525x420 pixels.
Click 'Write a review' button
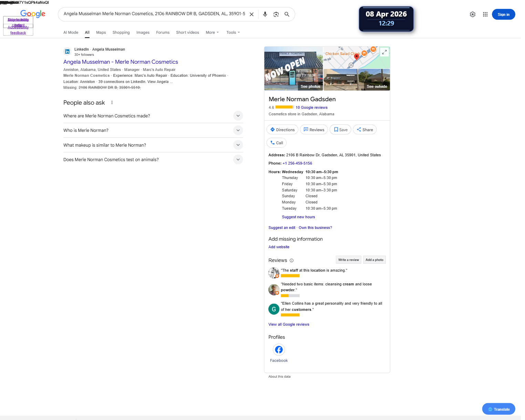(348, 260)
